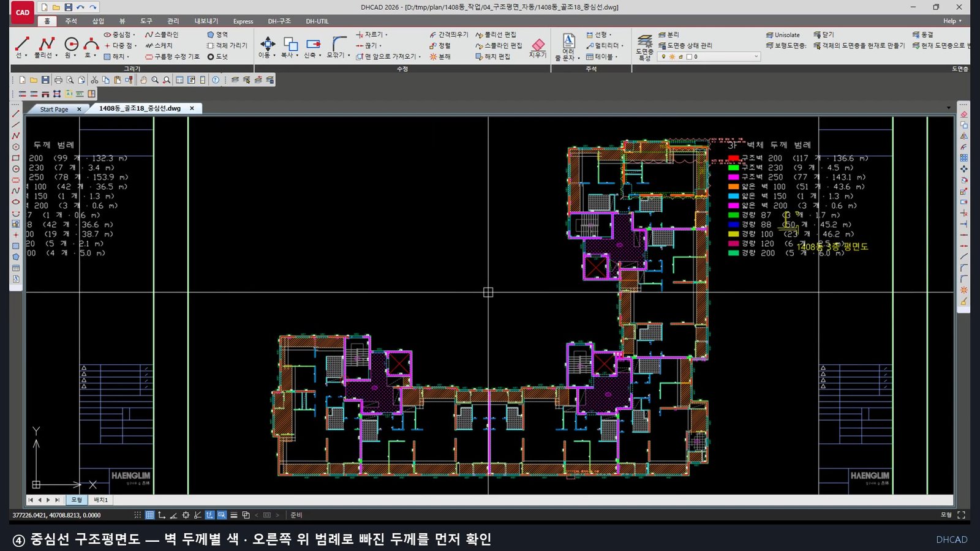The height and width of the screenshot is (551, 980).
Task: Select the 원 circle tool
Action: click(x=71, y=47)
